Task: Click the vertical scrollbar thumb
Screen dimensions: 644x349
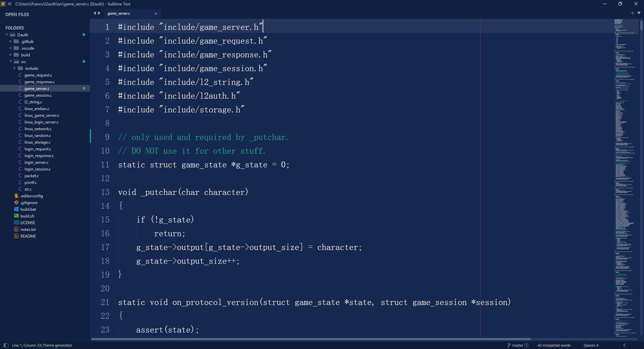Action: point(641,26)
